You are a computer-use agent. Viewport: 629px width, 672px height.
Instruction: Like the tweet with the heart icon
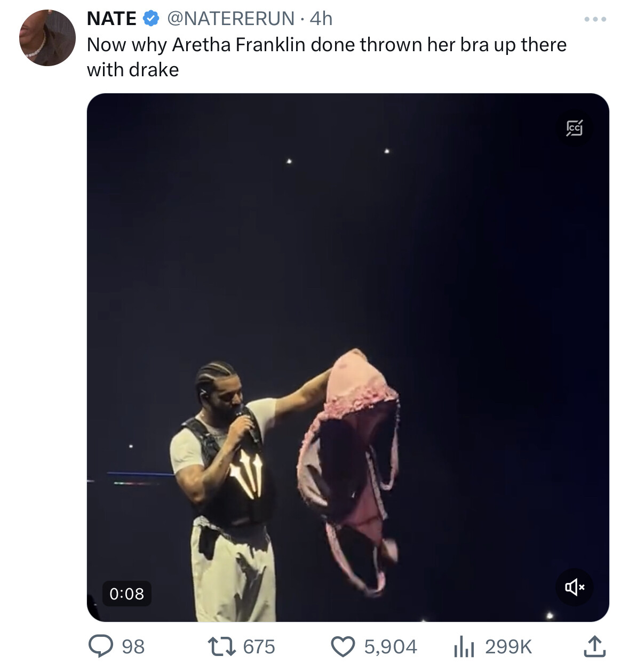click(x=344, y=646)
